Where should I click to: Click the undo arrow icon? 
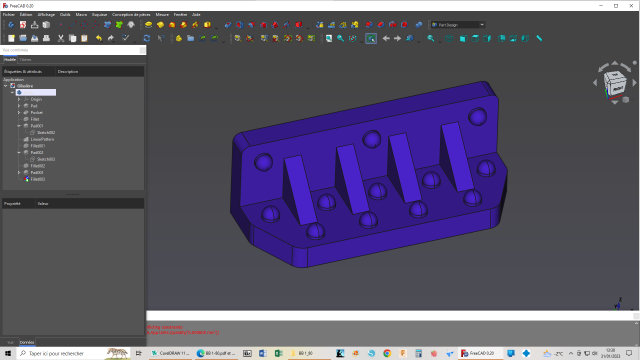coord(99,38)
